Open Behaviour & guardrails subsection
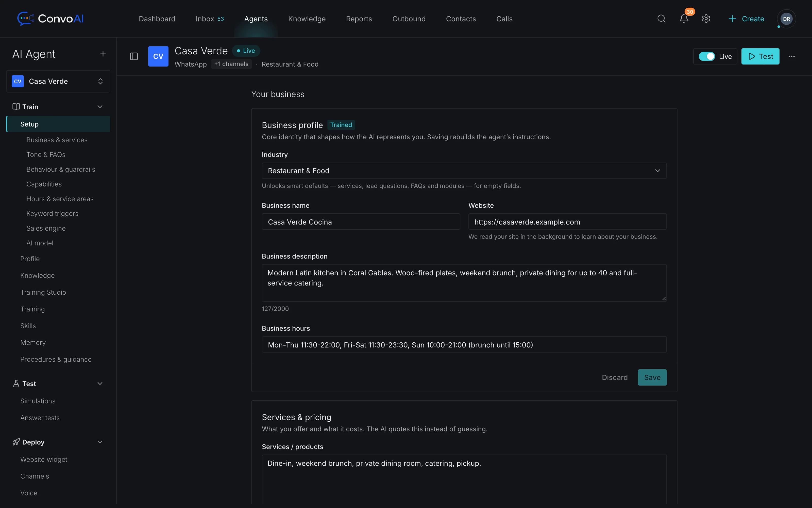The height and width of the screenshot is (508, 812). [x=61, y=169]
